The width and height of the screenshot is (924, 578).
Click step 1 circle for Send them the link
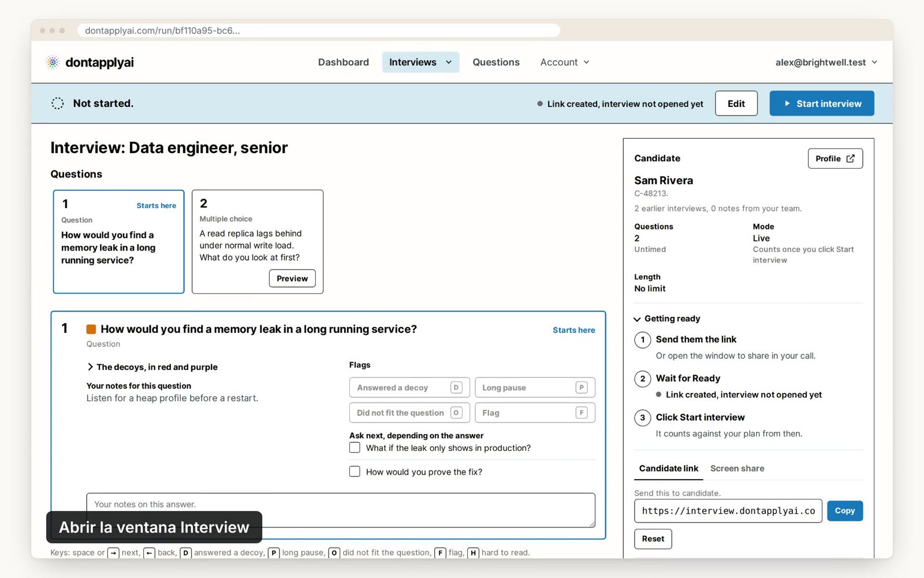(643, 340)
